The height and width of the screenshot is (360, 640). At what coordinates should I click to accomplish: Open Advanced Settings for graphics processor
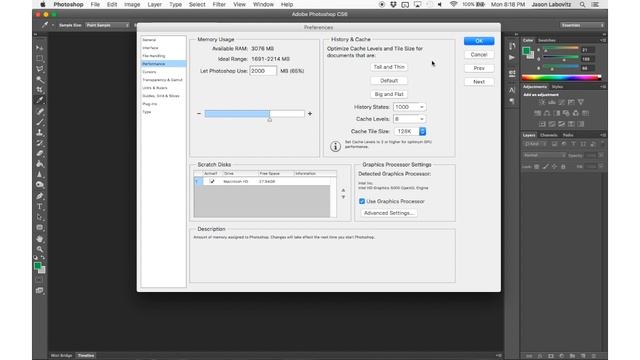pyautogui.click(x=389, y=213)
